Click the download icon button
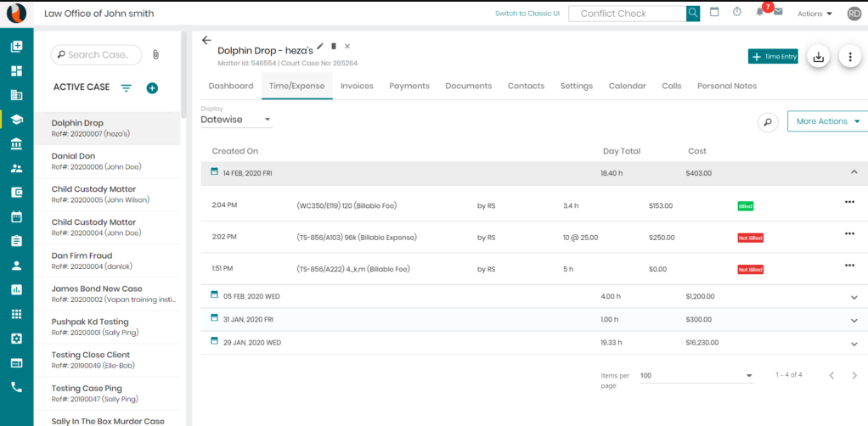Screen dimensions: 868x426 [818, 56]
